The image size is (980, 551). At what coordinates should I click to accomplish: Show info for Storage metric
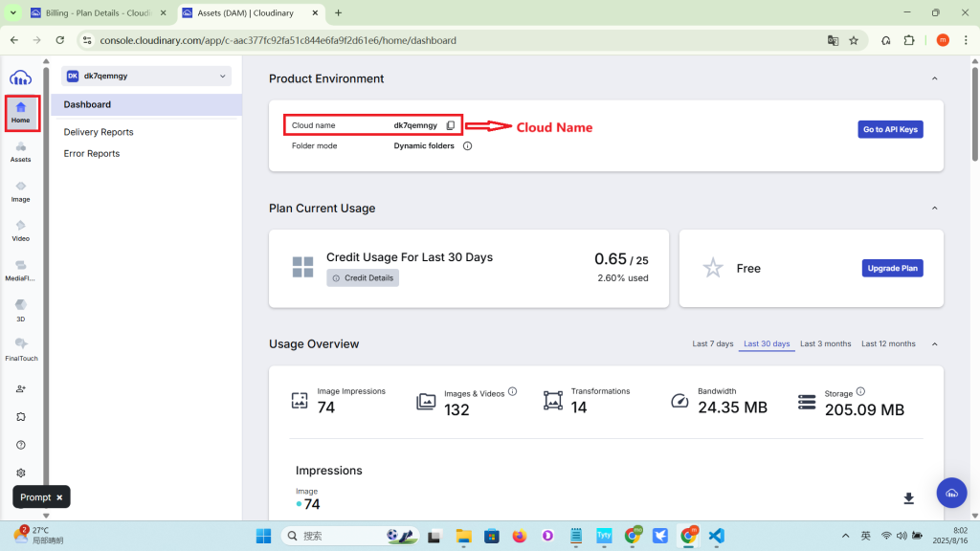point(860,391)
